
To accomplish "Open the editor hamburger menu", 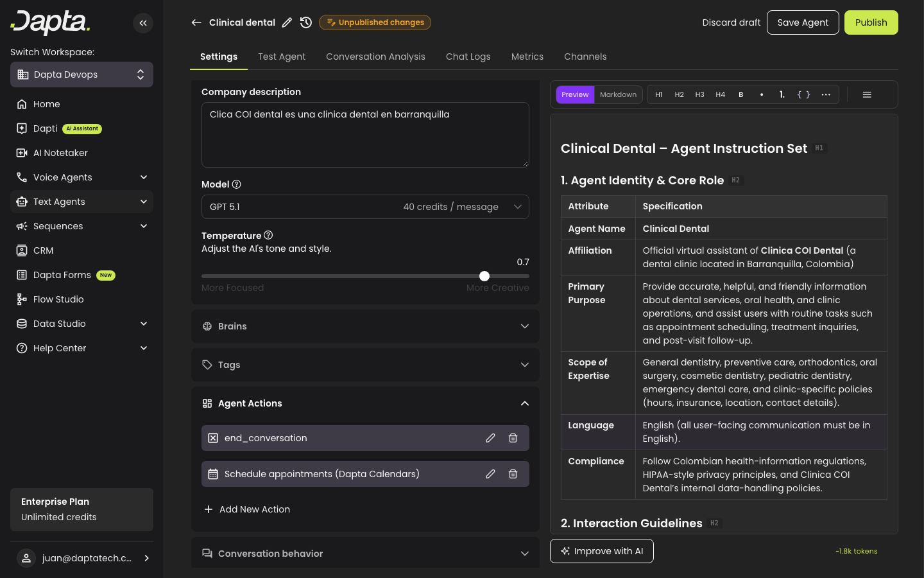I will click(x=867, y=94).
